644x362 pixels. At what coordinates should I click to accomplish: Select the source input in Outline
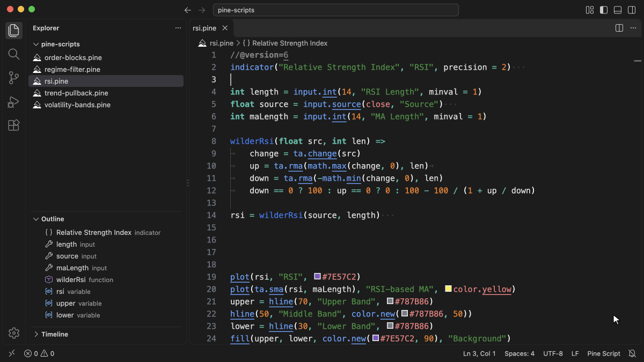coord(106,256)
